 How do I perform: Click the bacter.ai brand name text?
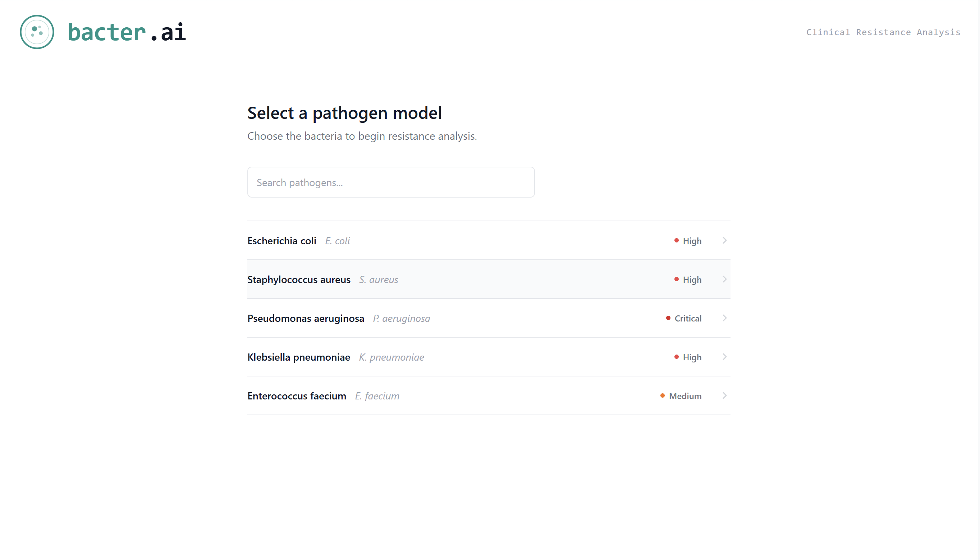(127, 32)
